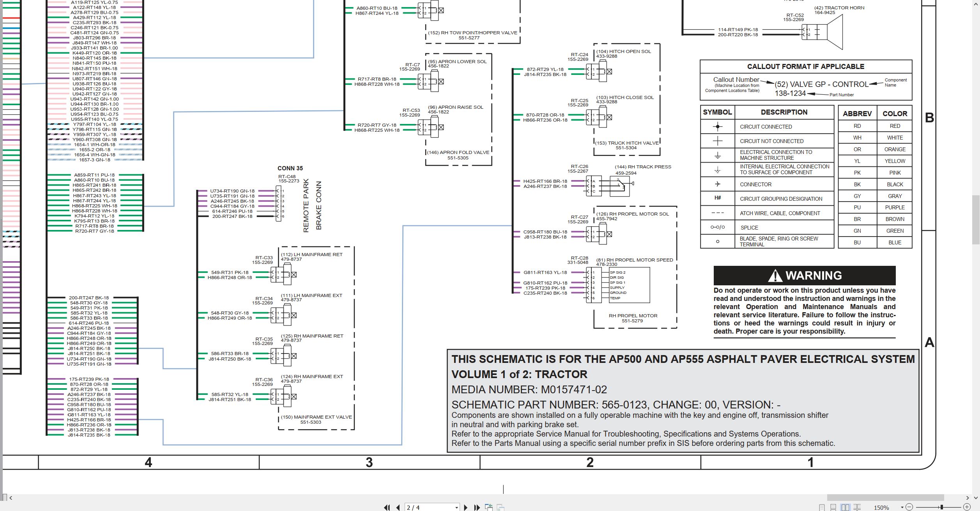Image resolution: width=980 pixels, height=511 pixels.
Task: Click the (125) RH MAINFRAME RET label
Action: coord(312,336)
